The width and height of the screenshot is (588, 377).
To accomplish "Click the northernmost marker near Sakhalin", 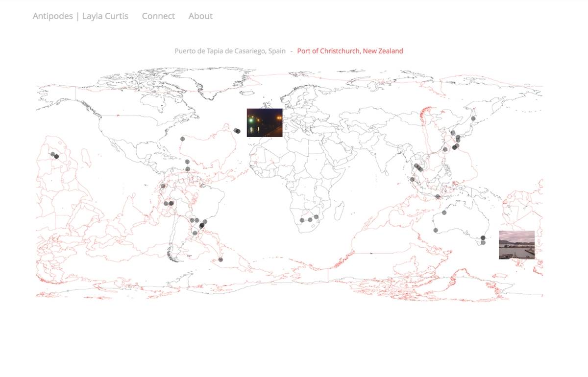I will (473, 118).
